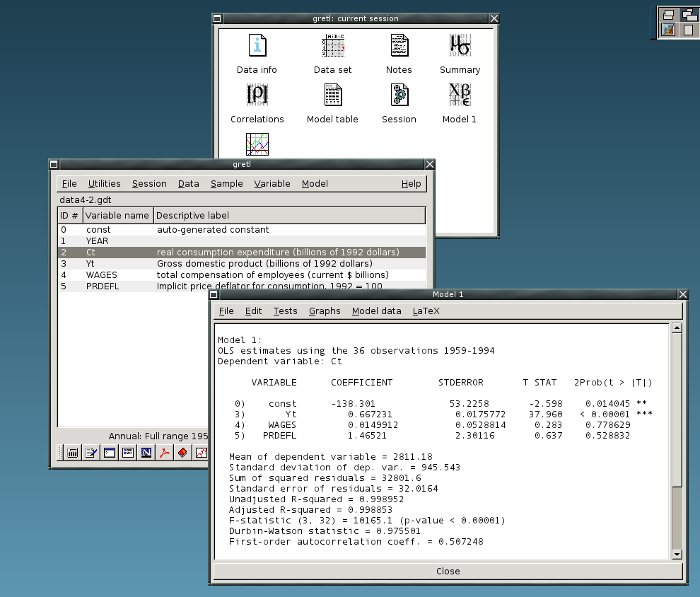Click the upper-right desktop pager workspace

689,16
